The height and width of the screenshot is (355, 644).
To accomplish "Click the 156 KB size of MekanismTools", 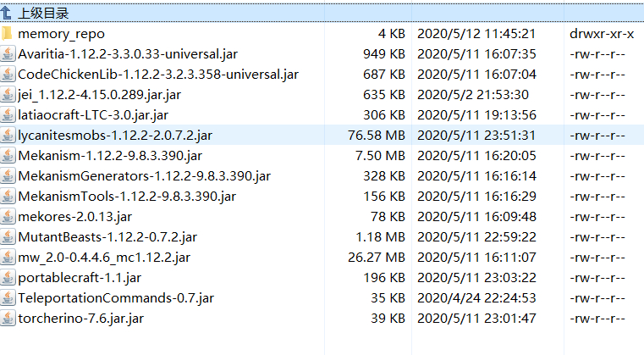I will click(384, 197).
